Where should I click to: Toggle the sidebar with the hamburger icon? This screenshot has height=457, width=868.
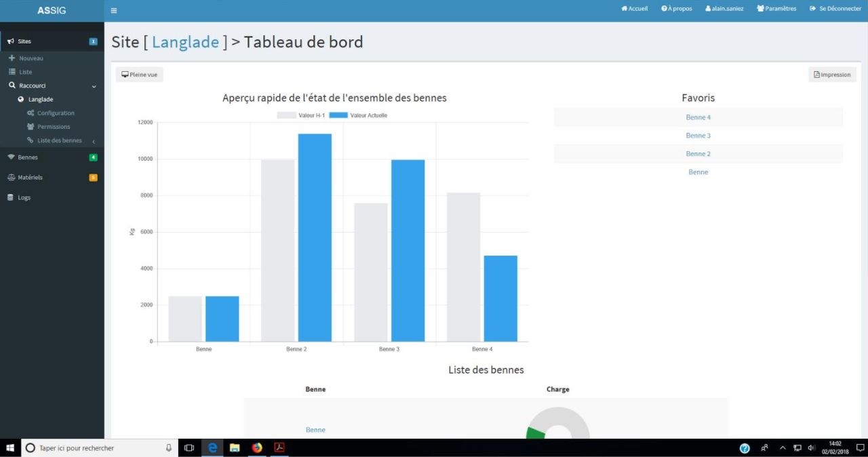pyautogui.click(x=113, y=10)
